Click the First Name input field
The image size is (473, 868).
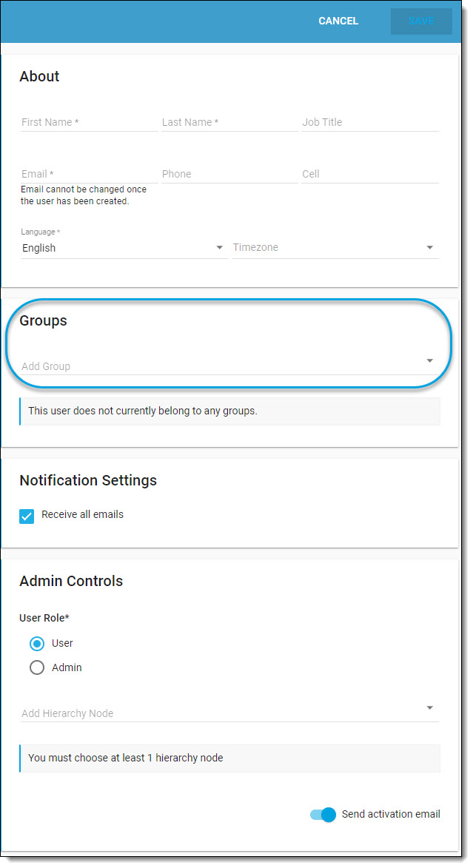point(89,122)
